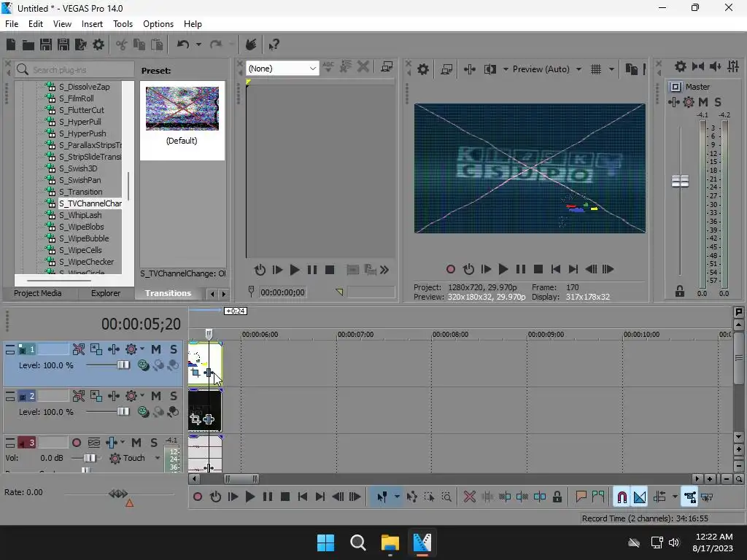Toggle Enable Snapping magnet button
This screenshot has width=747, height=560.
pyautogui.click(x=622, y=497)
